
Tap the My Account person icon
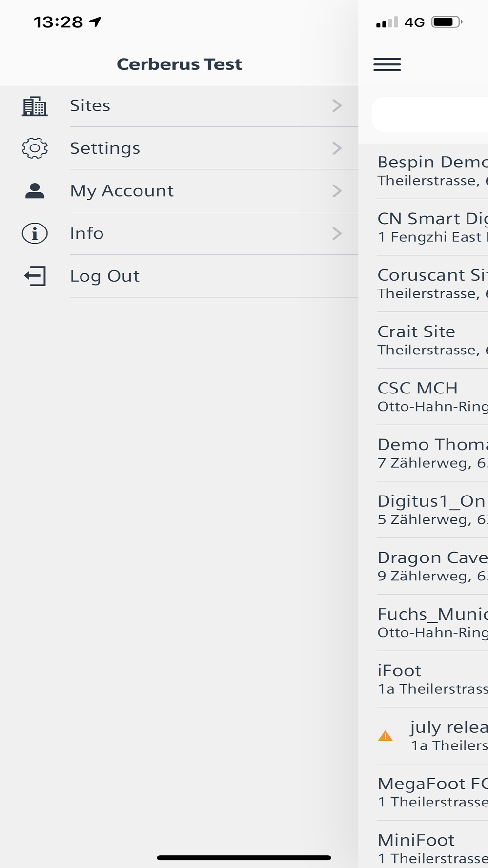tap(35, 191)
